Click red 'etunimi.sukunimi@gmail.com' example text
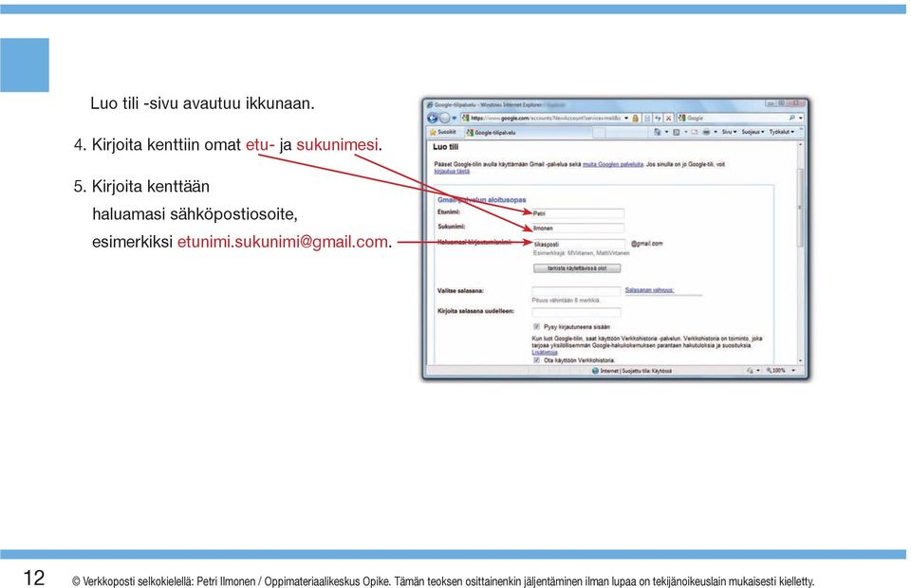The height and width of the screenshot is (588, 911). (283, 242)
